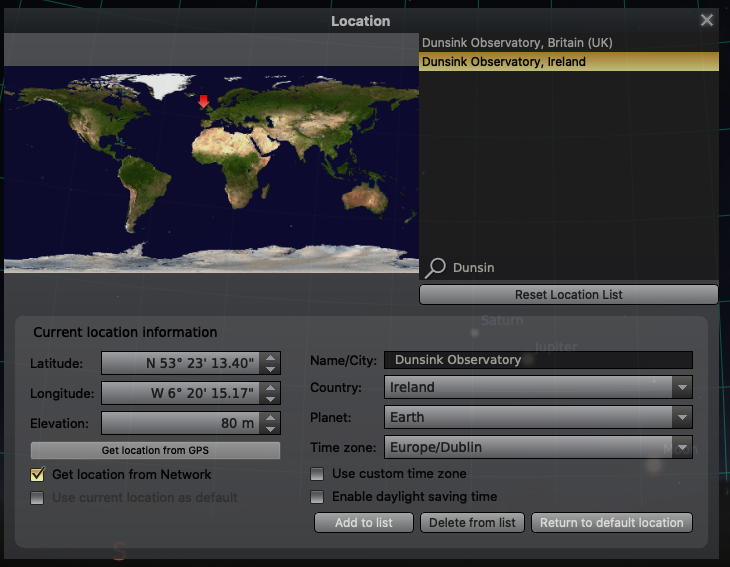Screen dimensions: 730x567
Task: Increase latitude with up arrow
Action: coord(270,358)
